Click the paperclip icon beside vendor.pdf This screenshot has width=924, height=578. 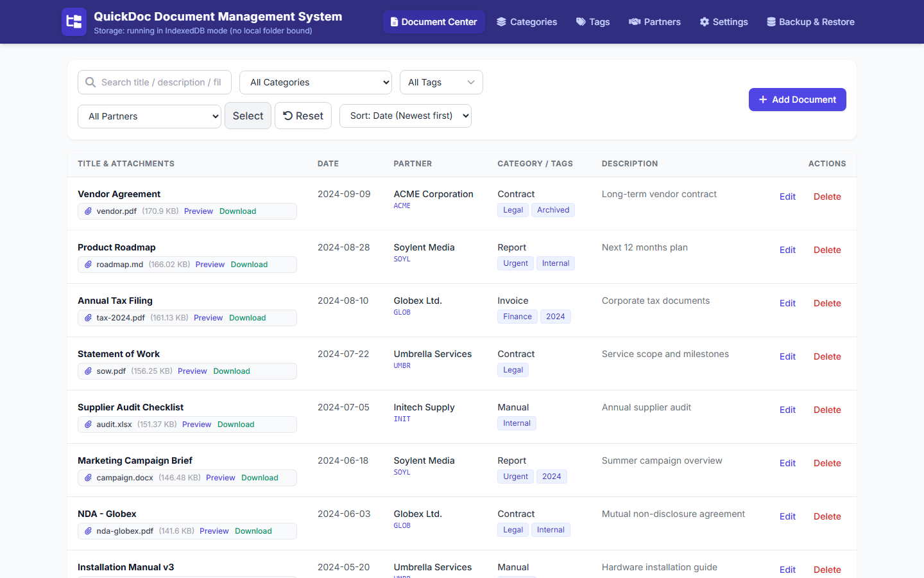(89, 211)
